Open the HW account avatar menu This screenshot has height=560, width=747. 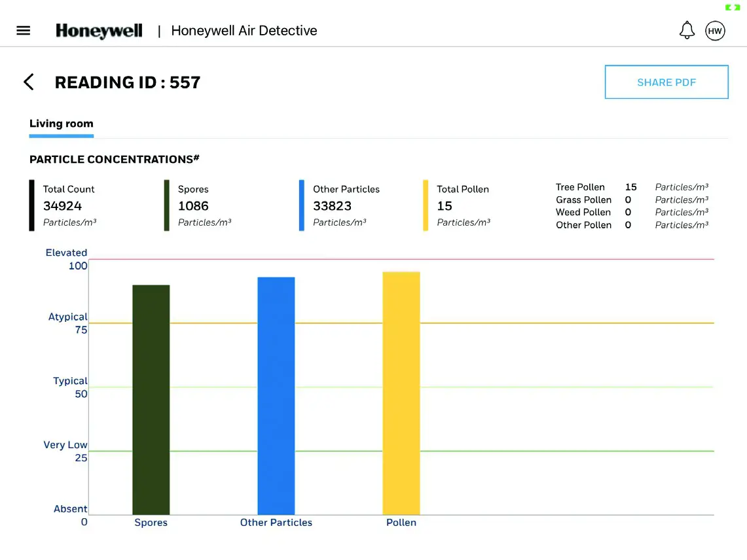(x=715, y=30)
